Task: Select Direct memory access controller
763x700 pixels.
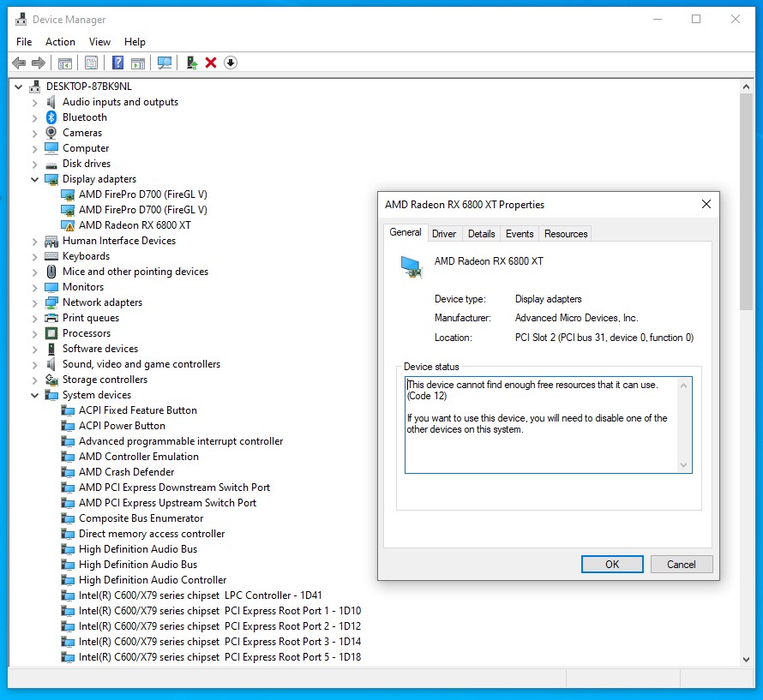Action: (x=152, y=534)
